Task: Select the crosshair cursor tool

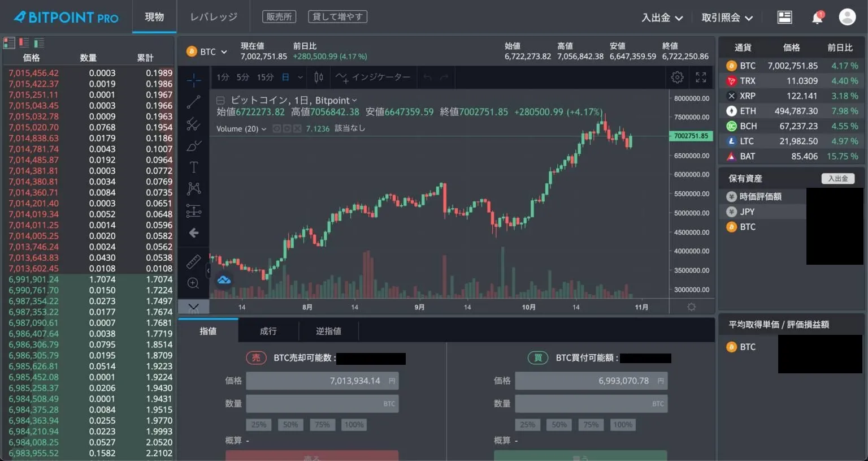Action: tap(193, 80)
